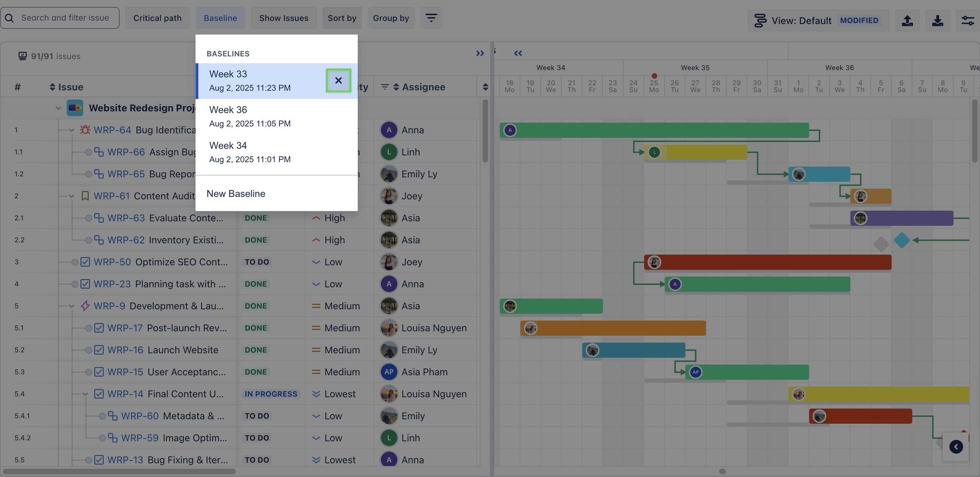Open the WRP-50 issue link
This screenshot has height=477, width=980.
pos(112,262)
